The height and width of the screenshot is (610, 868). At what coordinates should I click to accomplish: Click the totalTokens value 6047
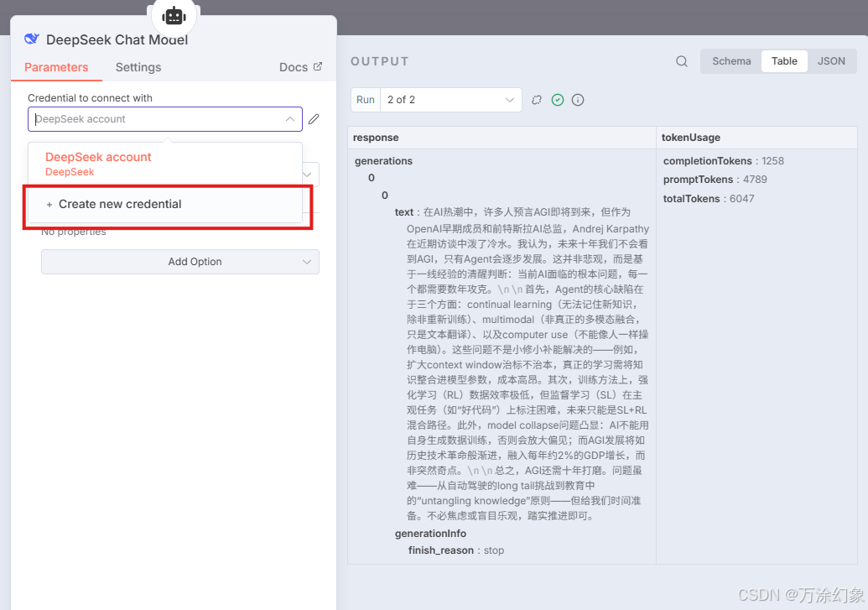(742, 198)
